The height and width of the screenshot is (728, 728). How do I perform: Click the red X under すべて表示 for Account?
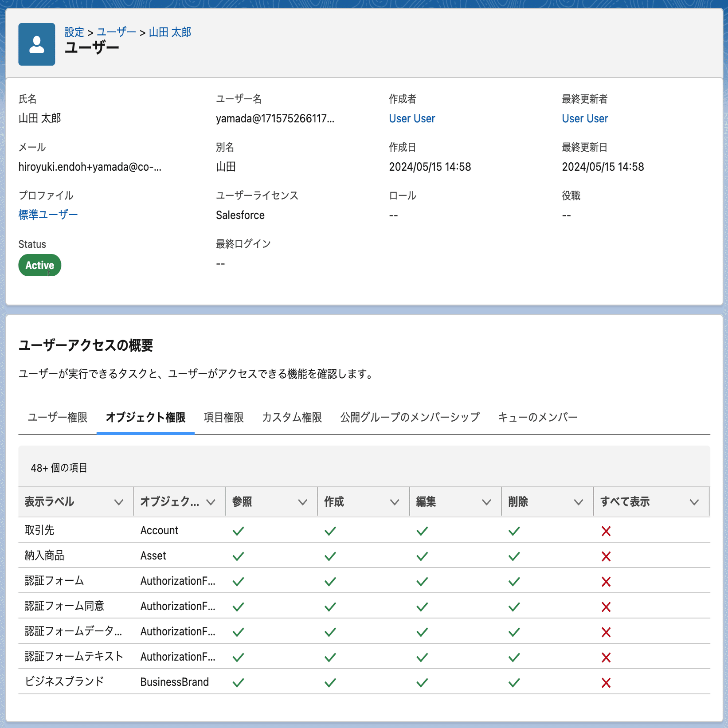(x=607, y=530)
